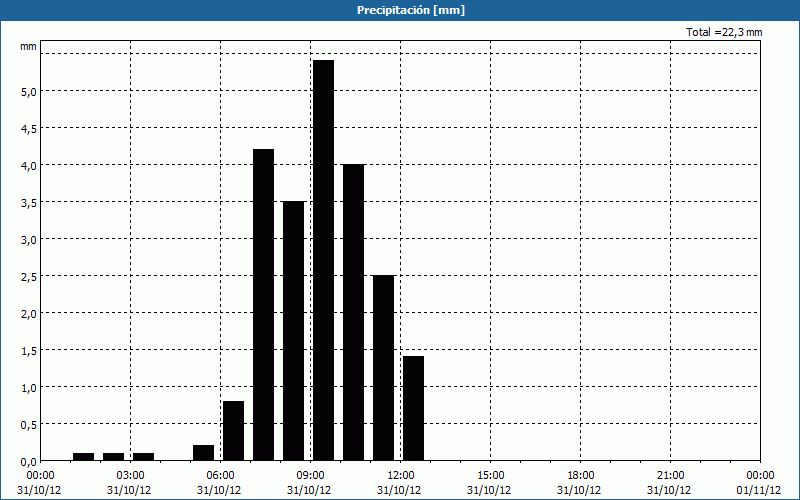Click the y-axis label '0,5'
The width and height of the screenshot is (800, 500).
(x=29, y=425)
